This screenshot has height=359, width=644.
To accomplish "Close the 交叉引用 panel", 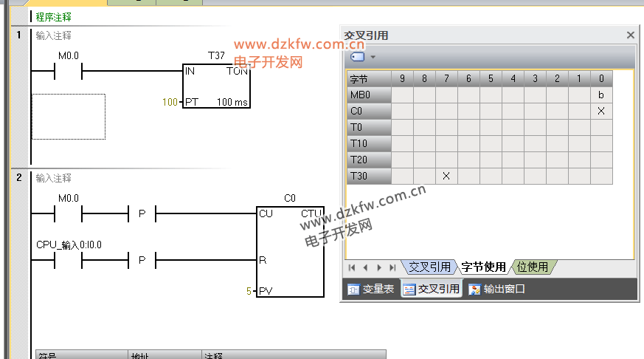I will tap(630, 35).
